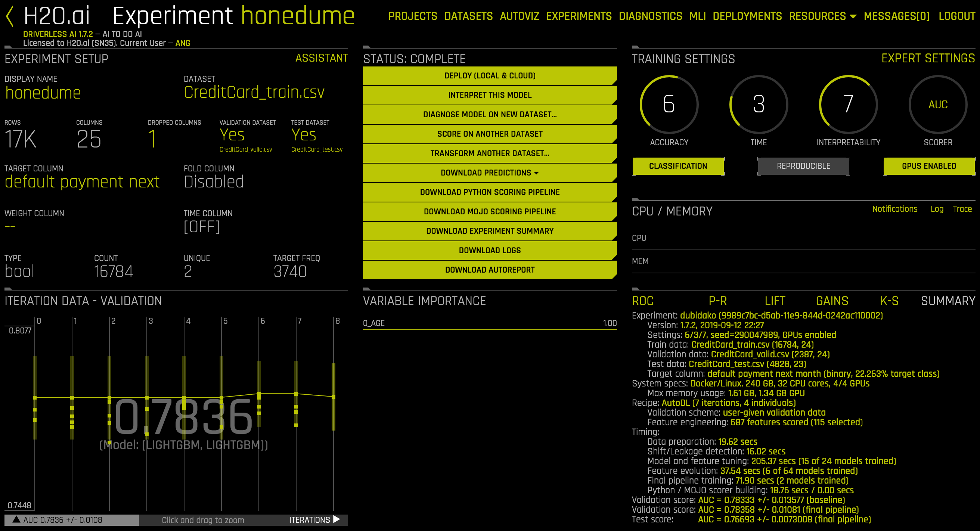Open MESSAGES[0]
The image size is (980, 531).
point(897,16)
